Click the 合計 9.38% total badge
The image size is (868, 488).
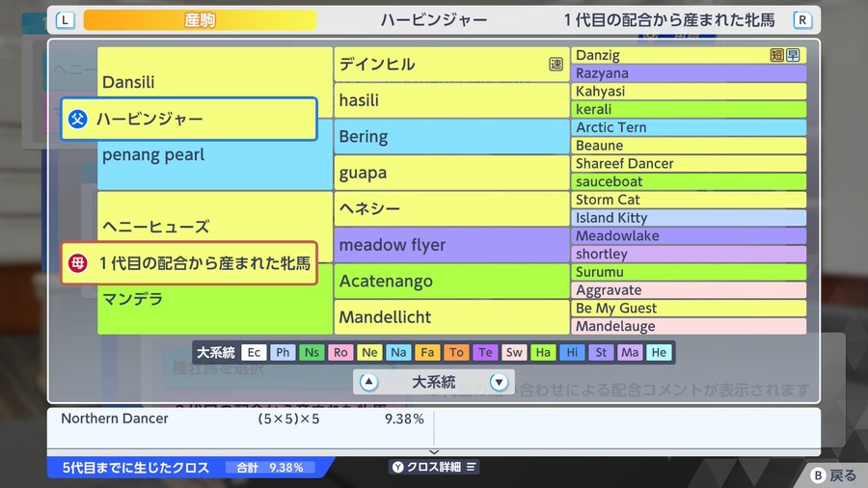click(270, 468)
